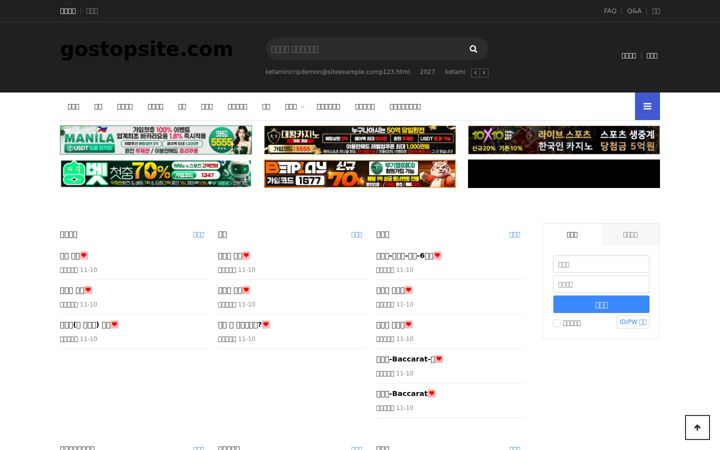Viewport: 720px width, 450px height.
Task: Open the post ending with "-Baccarat-" plus a character
Action: [405, 359]
